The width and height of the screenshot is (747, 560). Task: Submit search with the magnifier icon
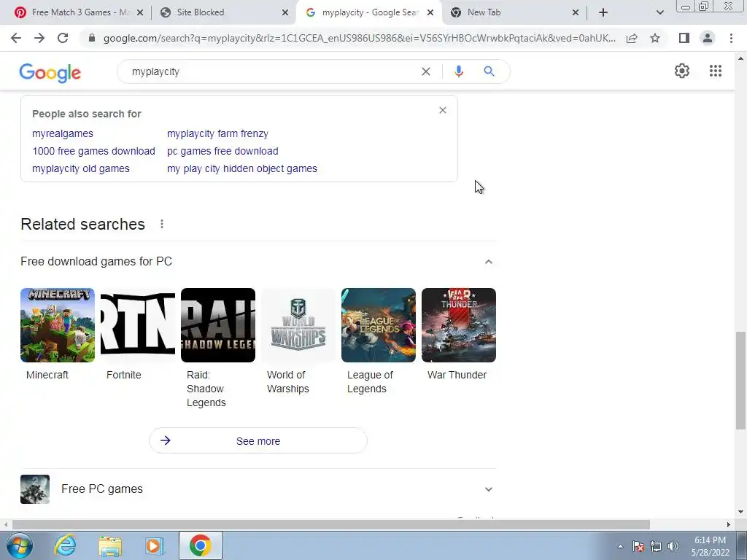[489, 71]
